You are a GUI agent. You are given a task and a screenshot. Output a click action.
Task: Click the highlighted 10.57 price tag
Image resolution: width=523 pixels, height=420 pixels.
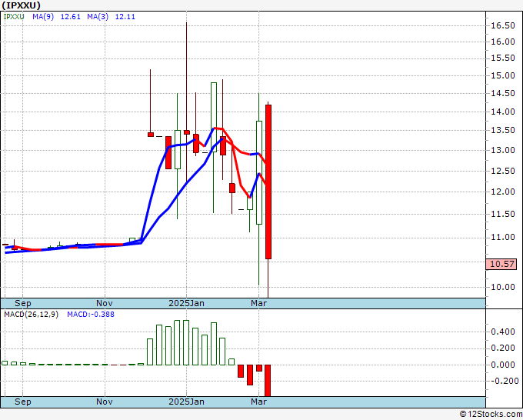point(501,264)
